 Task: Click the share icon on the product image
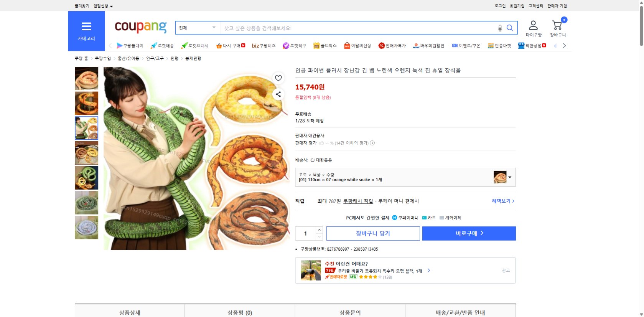click(278, 94)
